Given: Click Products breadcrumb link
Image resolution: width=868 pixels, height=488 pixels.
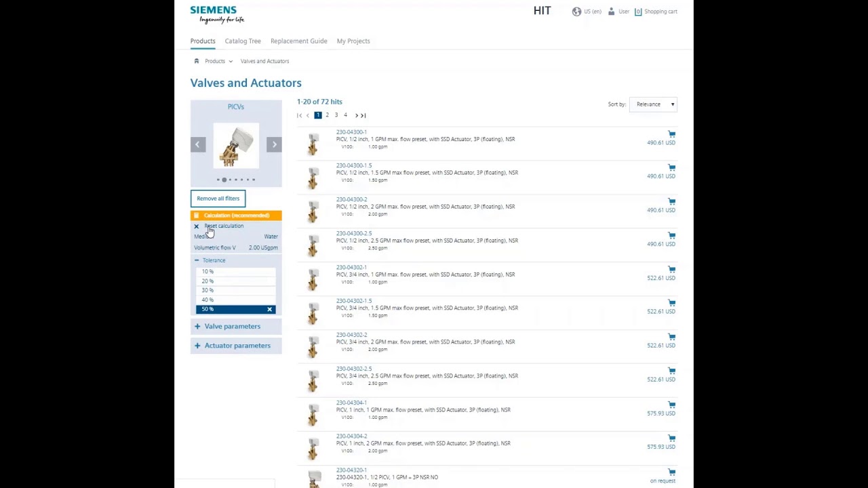Looking at the screenshot, I should click(x=215, y=61).
